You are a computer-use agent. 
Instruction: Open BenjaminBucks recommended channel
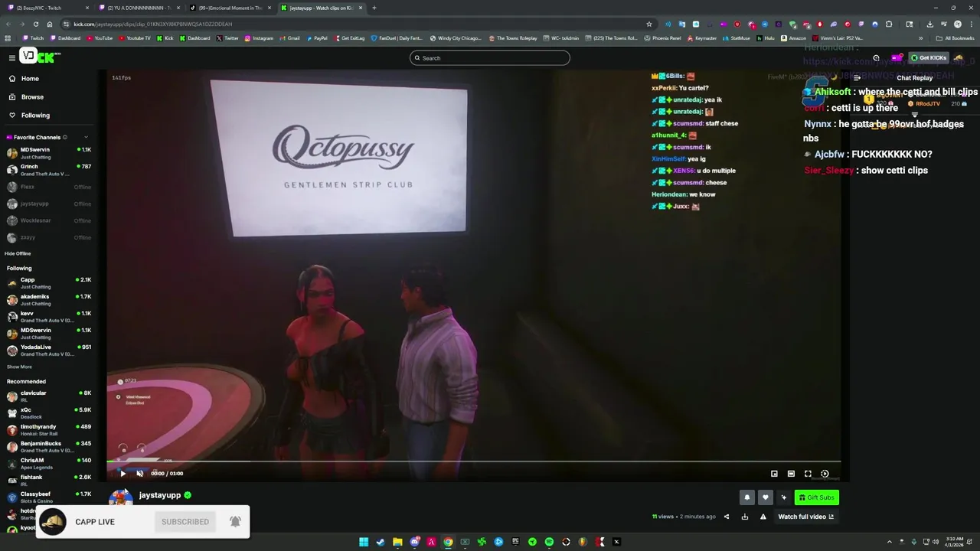[49, 447]
